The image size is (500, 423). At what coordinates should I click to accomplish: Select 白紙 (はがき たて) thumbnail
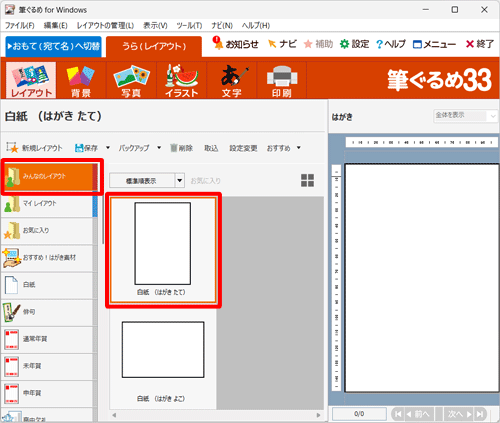tap(163, 250)
